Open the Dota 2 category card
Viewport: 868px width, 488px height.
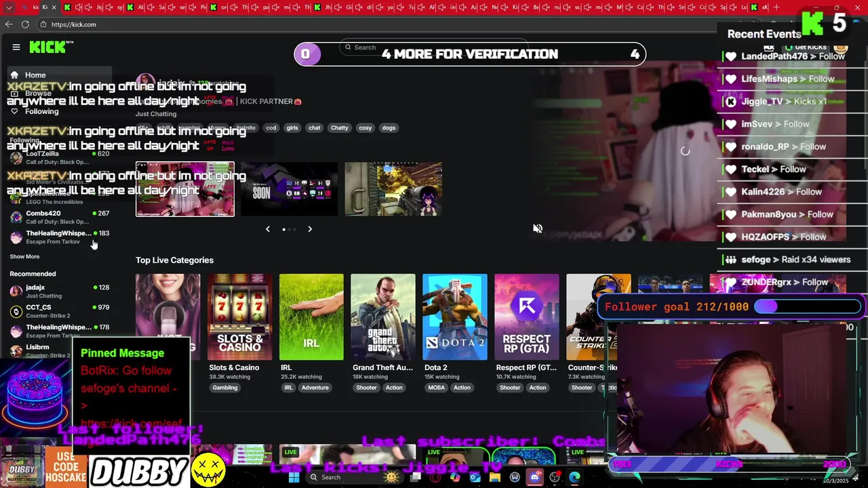455,317
